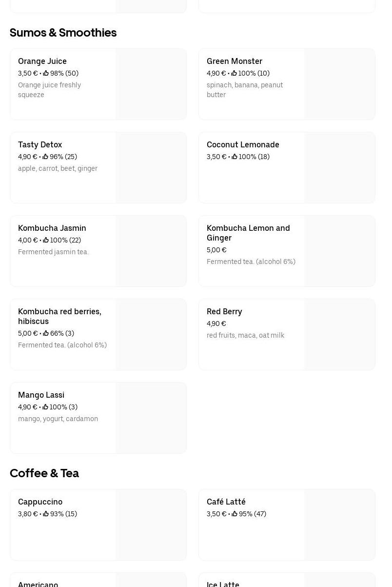This screenshot has height=587, width=392.
Task: Click the Sumos & Smoothies section heading
Action: tap(63, 33)
